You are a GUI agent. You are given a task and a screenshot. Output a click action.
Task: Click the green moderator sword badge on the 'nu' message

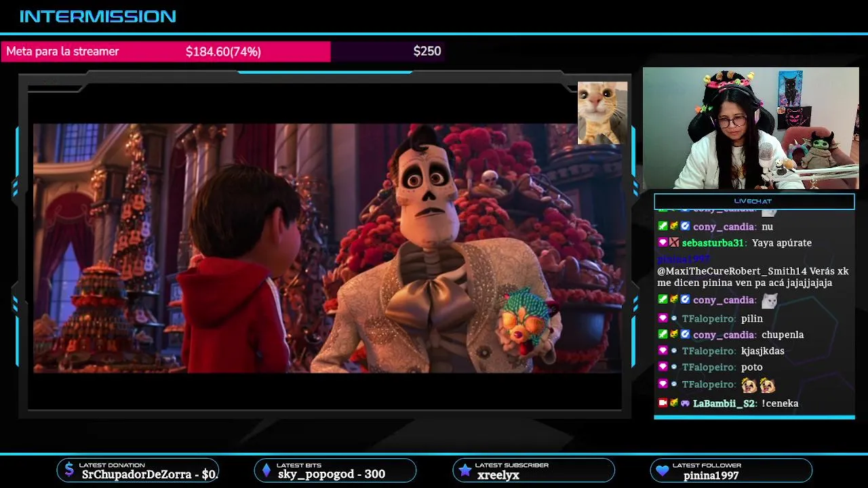point(663,226)
